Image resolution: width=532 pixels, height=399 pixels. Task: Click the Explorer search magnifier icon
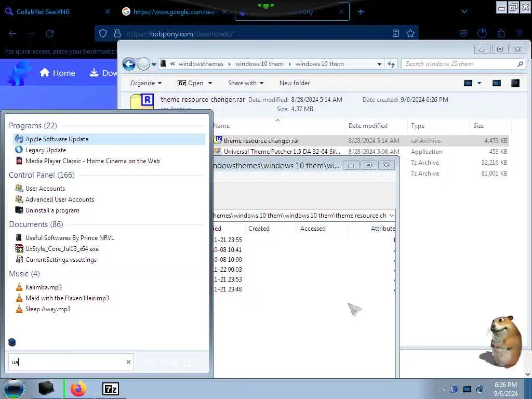point(520,64)
